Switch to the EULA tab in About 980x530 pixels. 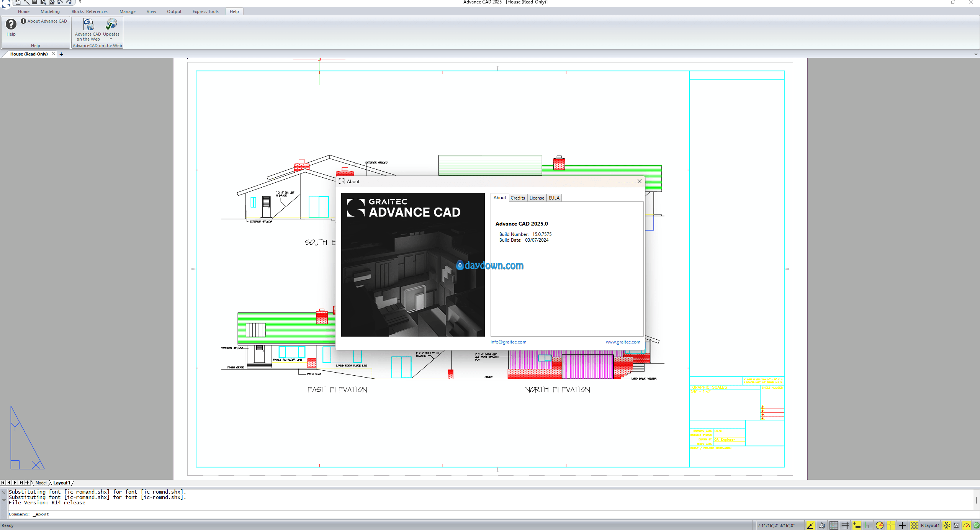[554, 198]
